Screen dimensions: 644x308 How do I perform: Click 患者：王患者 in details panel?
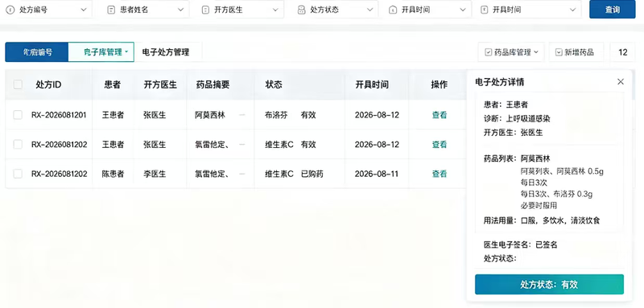pos(506,105)
